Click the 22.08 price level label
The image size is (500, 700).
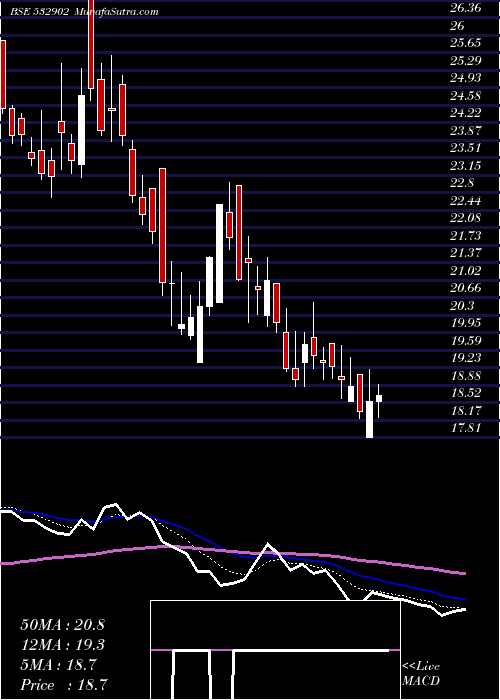[x=466, y=218]
